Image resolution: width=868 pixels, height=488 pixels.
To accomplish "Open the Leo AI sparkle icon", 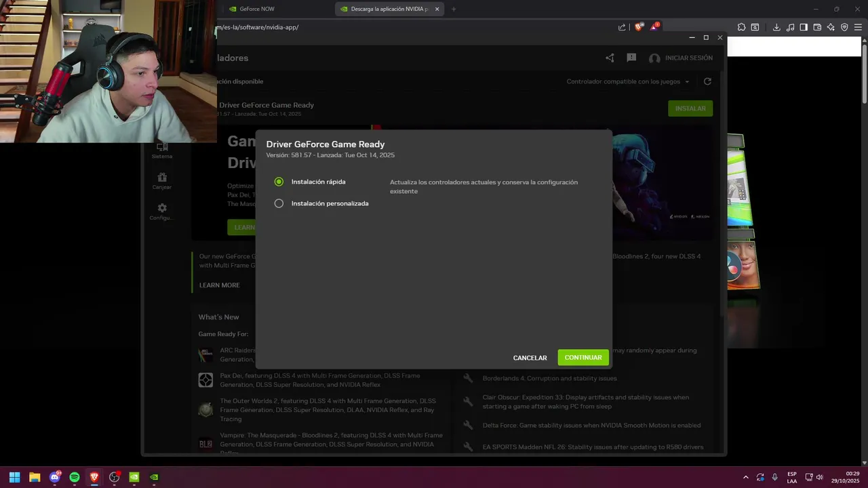I will (831, 27).
